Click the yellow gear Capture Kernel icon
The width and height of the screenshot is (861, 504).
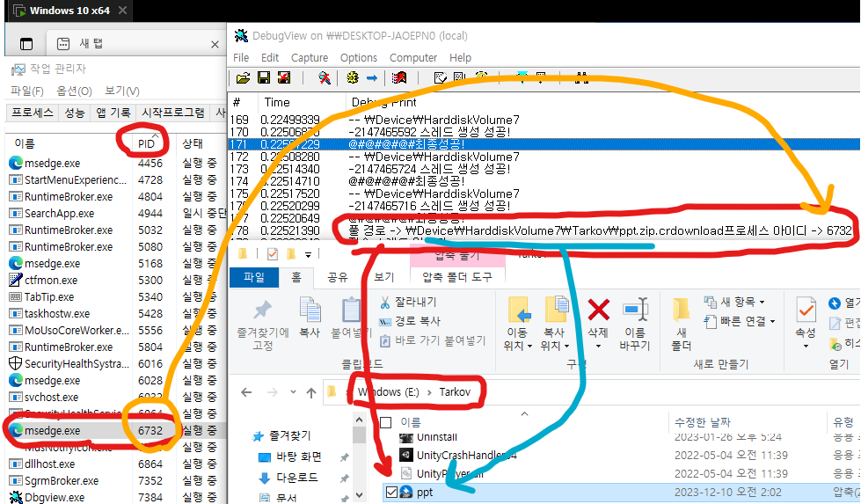pyautogui.click(x=353, y=78)
